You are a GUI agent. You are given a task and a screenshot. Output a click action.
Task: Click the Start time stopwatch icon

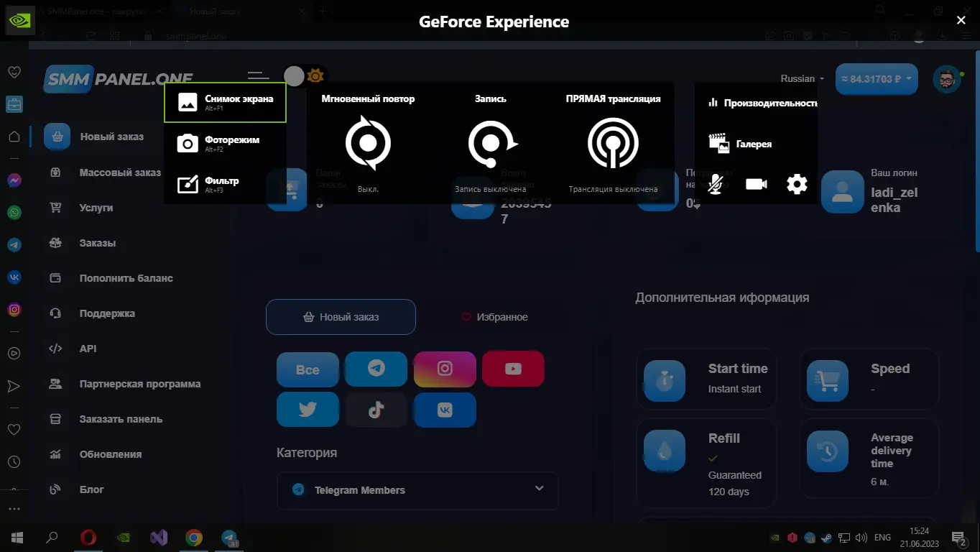[x=664, y=380]
